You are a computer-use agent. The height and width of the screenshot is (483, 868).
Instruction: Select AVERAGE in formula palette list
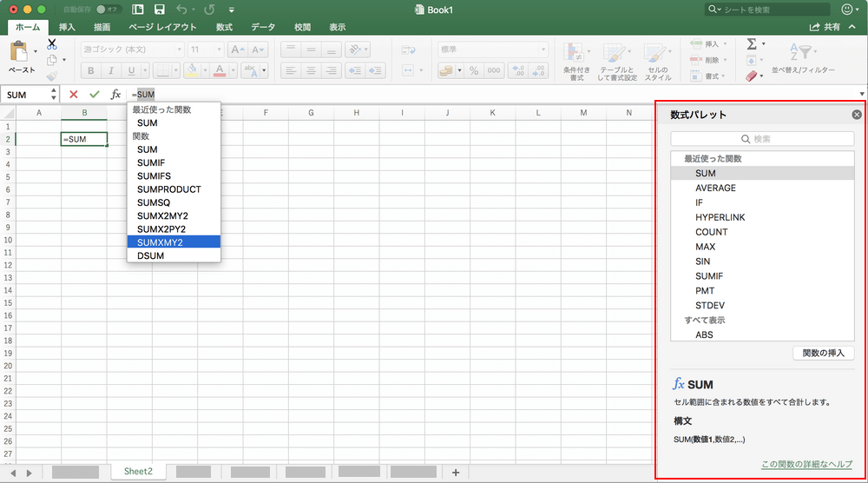[x=762, y=188]
